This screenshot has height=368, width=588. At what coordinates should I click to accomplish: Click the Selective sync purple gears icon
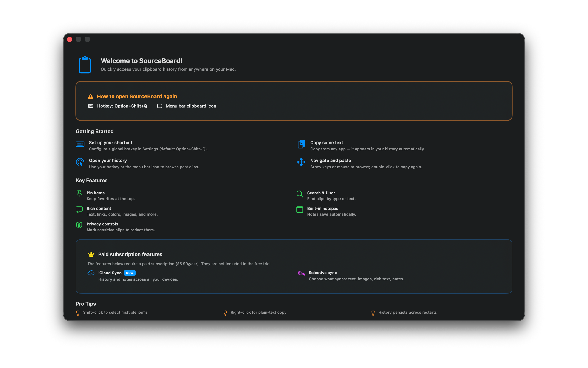(301, 273)
